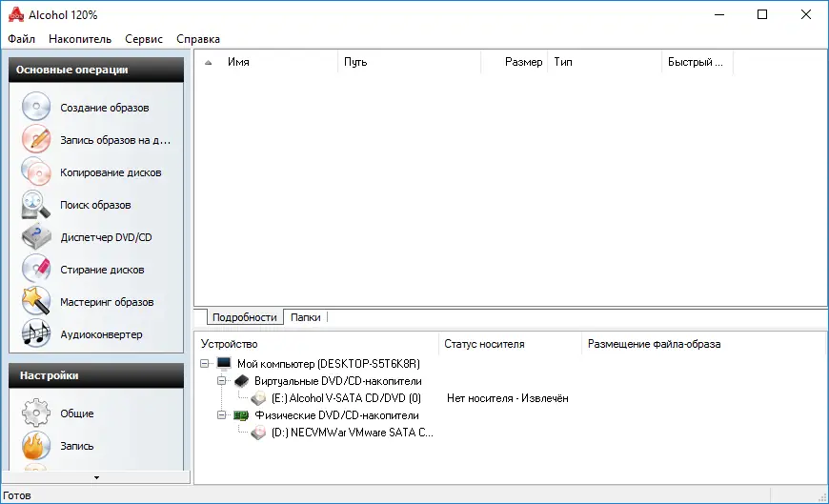The image size is (829, 504).
Task: Collapse Физические DVD/CD-накопители node
Action: 221,415
